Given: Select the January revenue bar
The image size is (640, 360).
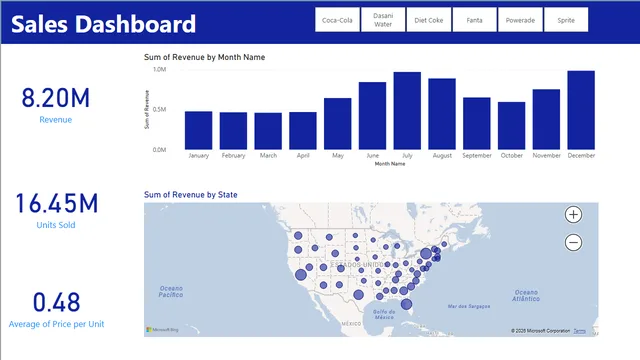Looking at the screenshot, I should pos(198,130).
